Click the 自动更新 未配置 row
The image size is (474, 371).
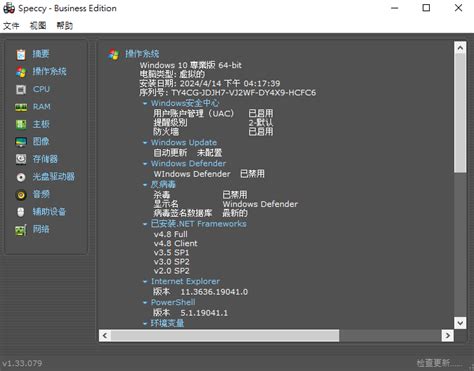[x=188, y=153]
